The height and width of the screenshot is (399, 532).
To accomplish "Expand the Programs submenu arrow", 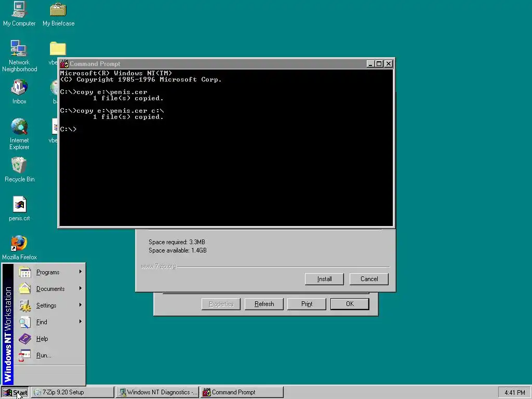I will [81, 271].
